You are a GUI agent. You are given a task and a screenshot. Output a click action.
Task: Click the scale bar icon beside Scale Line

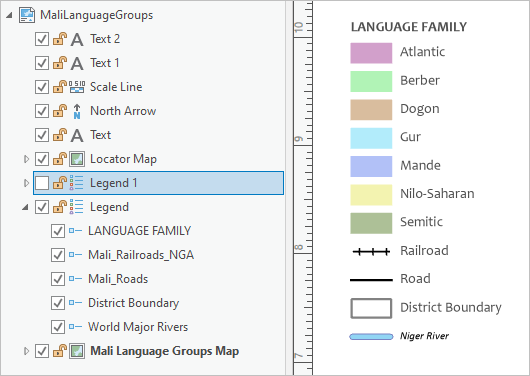pos(77,87)
